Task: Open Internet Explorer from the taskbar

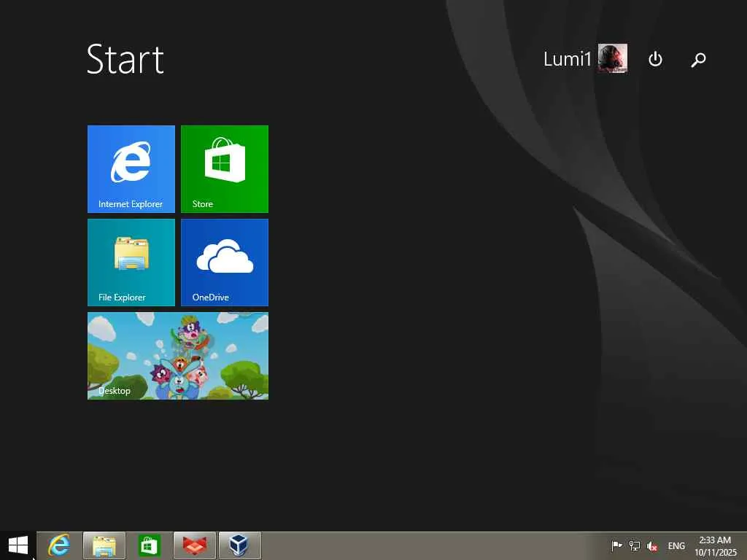Action: tap(59, 545)
